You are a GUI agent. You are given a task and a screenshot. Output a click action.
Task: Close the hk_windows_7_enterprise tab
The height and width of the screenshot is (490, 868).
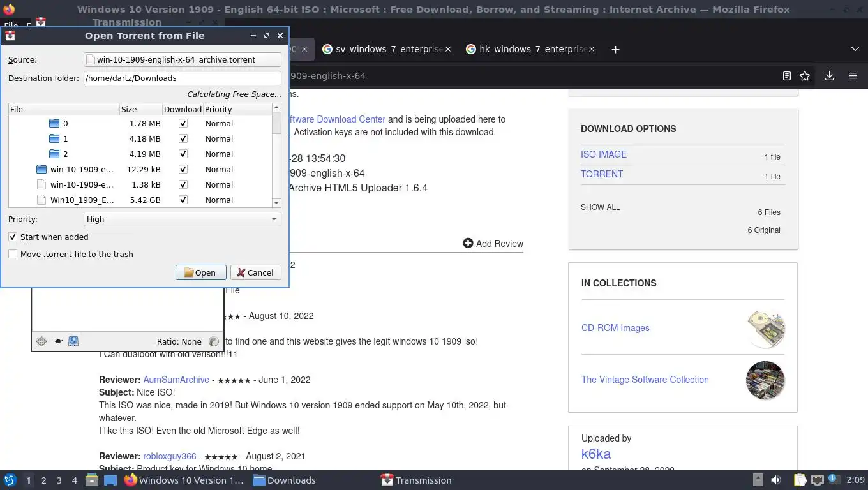591,49
